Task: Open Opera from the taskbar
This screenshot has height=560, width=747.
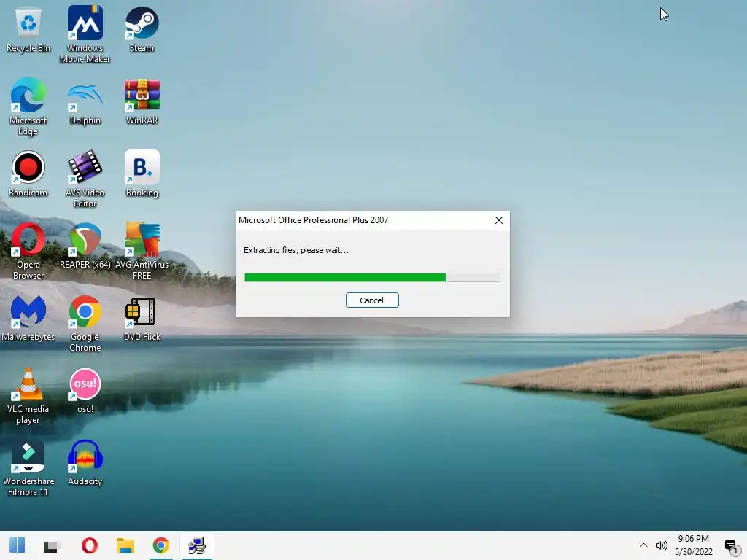Action: click(90, 545)
